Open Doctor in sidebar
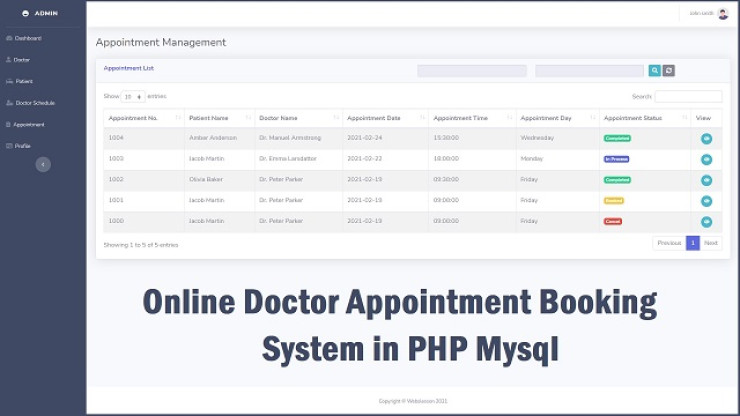This screenshot has width=740, height=416. (x=18, y=60)
